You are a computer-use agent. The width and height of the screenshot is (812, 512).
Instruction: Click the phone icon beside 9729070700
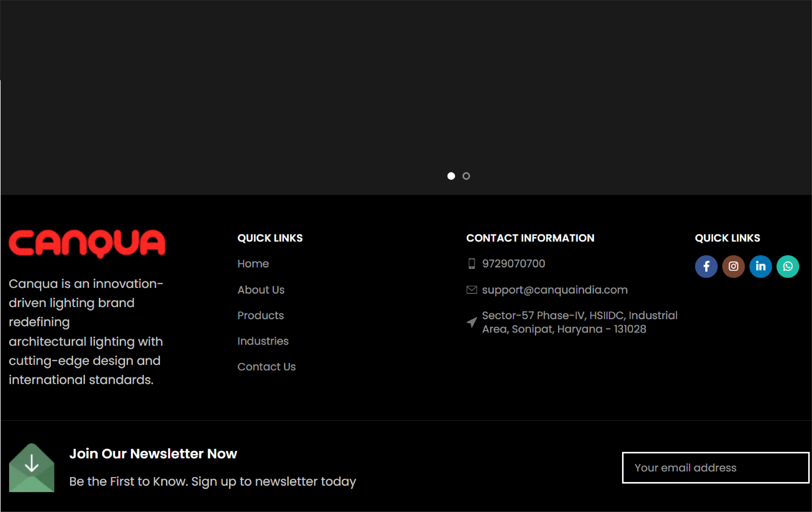(471, 264)
